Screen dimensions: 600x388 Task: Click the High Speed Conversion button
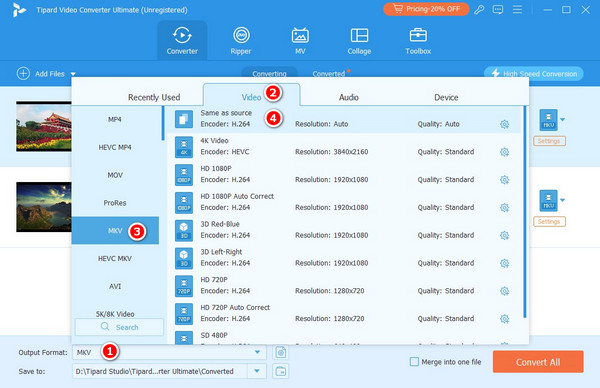(x=534, y=73)
